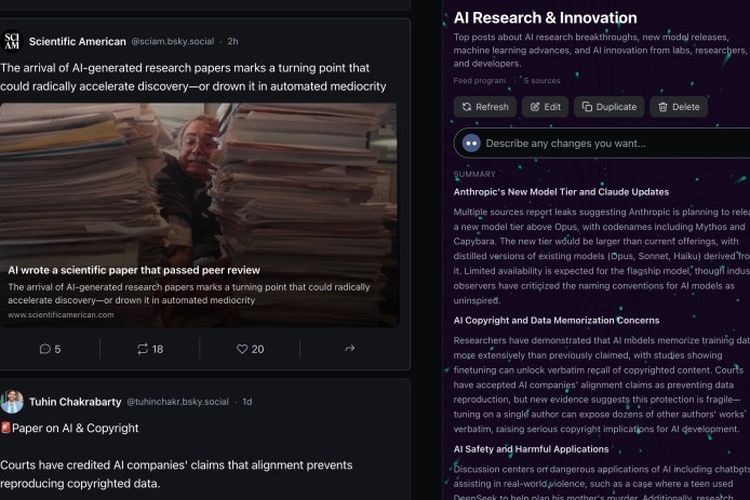Like the Scientific American post
Viewport: 750px width, 500px height.
(x=250, y=349)
